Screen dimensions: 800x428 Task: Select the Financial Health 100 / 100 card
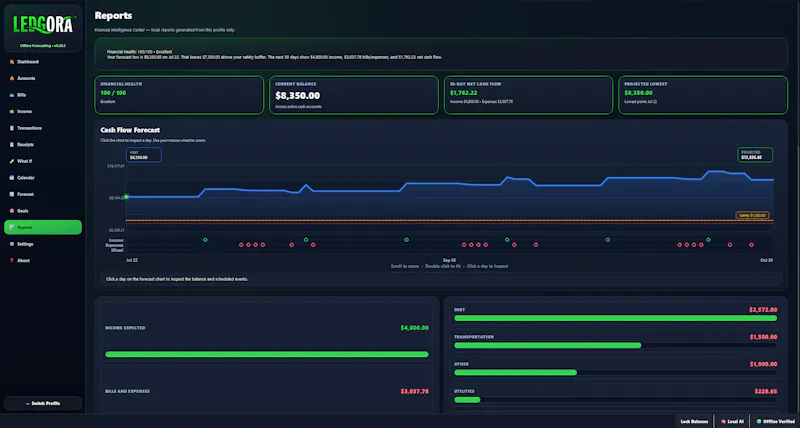point(179,95)
